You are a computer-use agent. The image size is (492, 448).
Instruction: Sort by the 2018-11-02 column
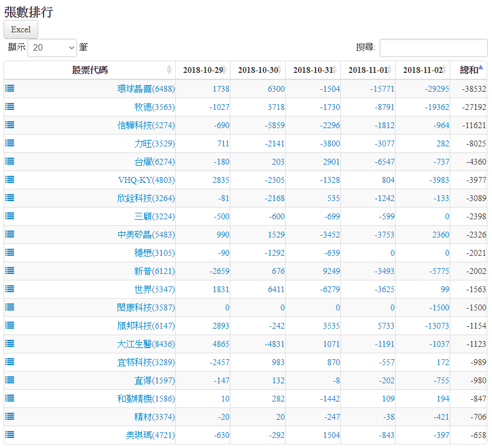422,70
